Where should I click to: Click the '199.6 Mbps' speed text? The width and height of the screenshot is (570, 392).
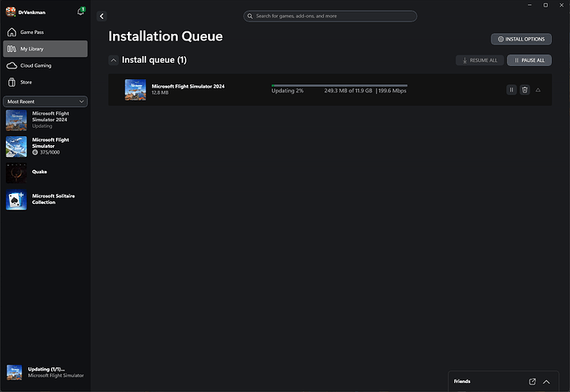tap(392, 91)
